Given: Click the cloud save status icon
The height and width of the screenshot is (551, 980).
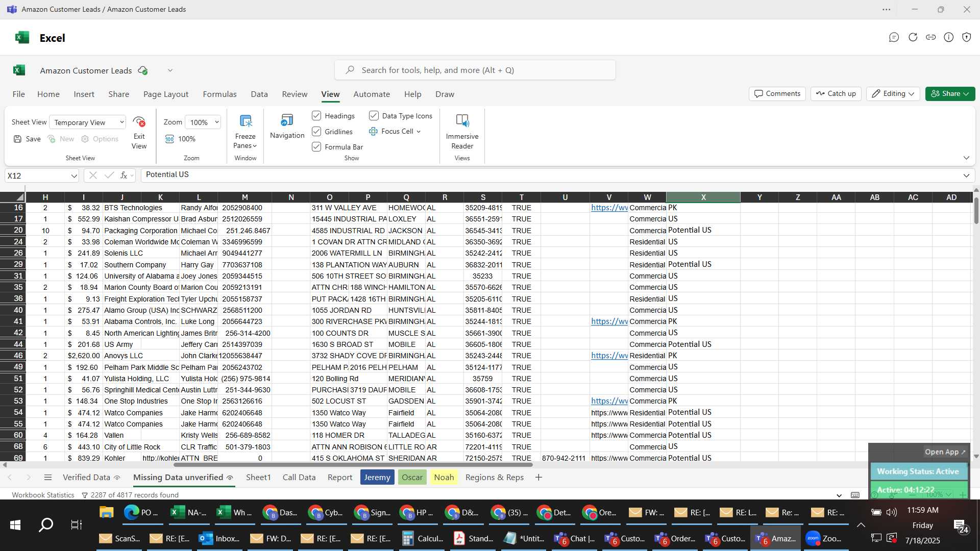Looking at the screenshot, I should pos(143,70).
